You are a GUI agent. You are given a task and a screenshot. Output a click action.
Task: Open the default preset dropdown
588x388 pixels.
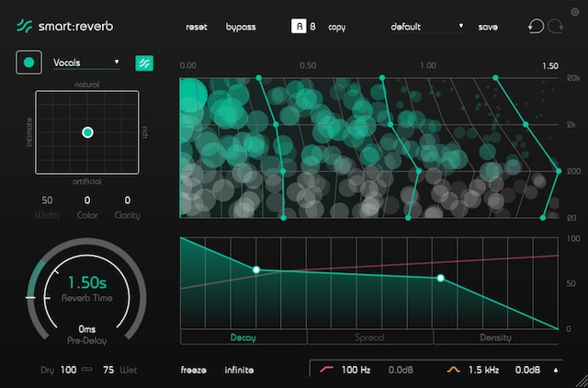click(427, 27)
